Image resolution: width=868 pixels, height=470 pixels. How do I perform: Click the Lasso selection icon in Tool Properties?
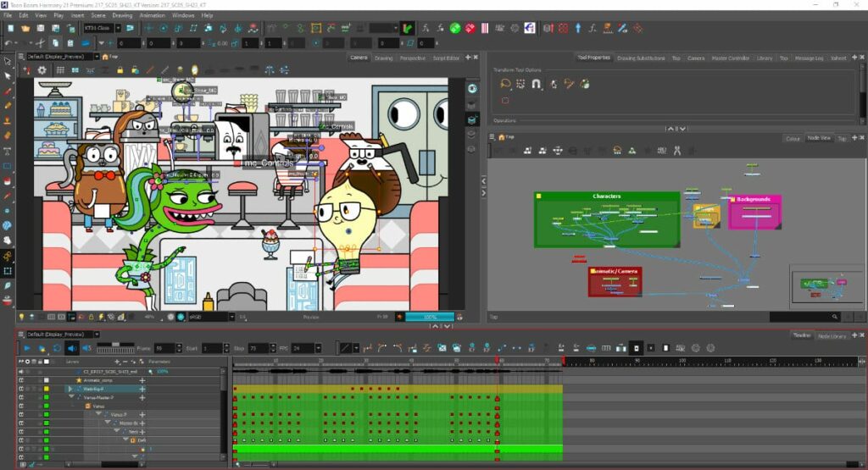(x=505, y=84)
